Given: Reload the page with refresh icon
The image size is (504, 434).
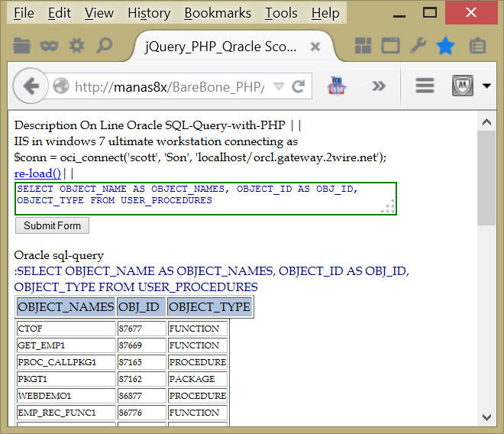Looking at the screenshot, I should point(299,86).
